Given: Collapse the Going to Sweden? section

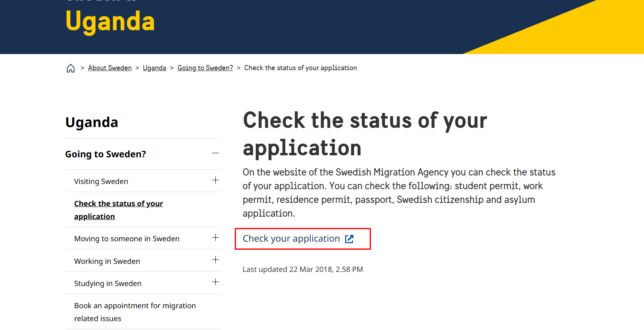Looking at the screenshot, I should pos(215,153).
